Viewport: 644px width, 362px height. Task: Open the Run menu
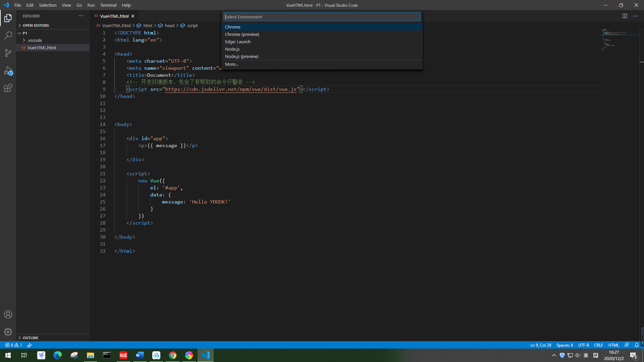(x=91, y=5)
